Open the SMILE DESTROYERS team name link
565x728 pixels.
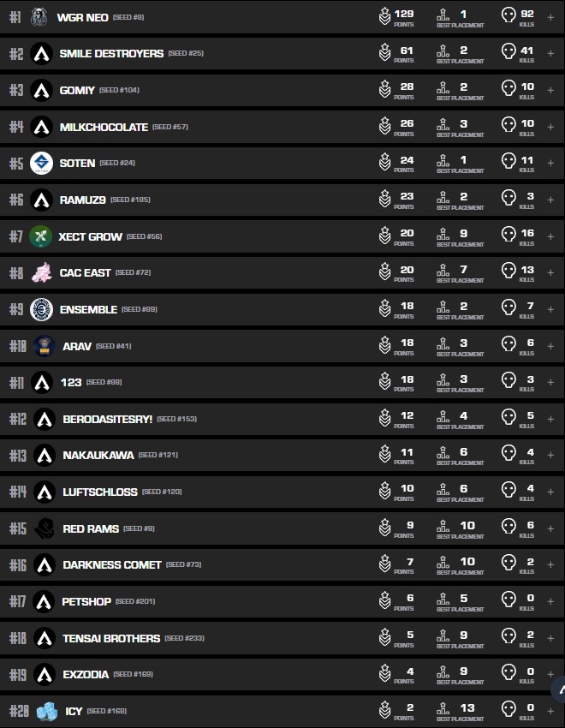(x=111, y=53)
